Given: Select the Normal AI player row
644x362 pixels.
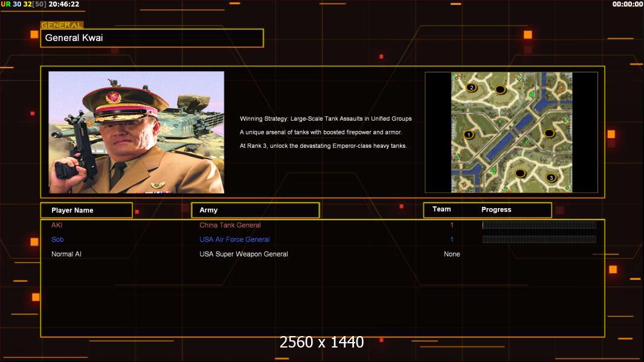Looking at the screenshot, I should click(x=66, y=254).
